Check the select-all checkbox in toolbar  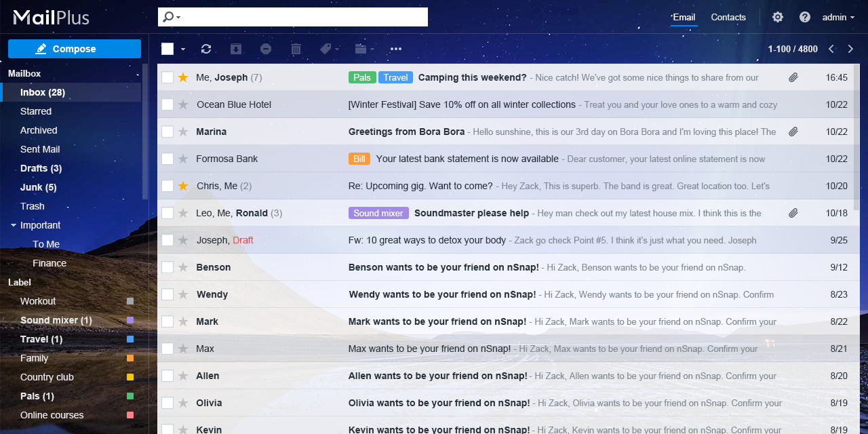167,49
